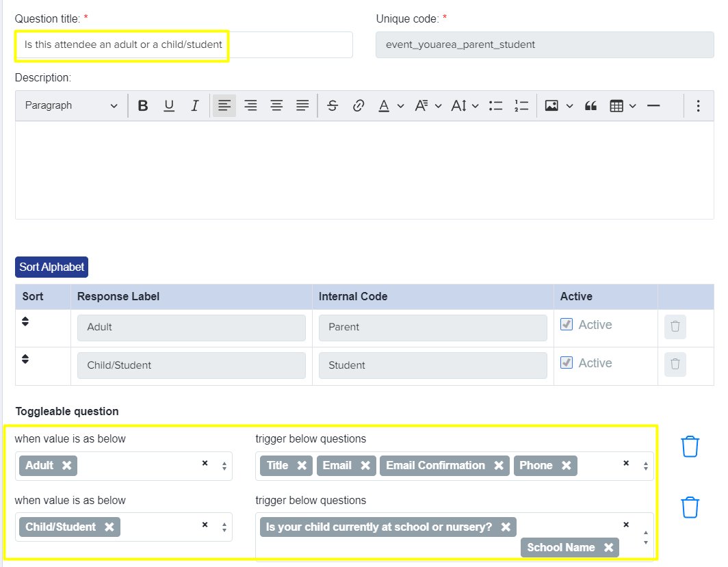Click the Sort Alphabet button

52,267
